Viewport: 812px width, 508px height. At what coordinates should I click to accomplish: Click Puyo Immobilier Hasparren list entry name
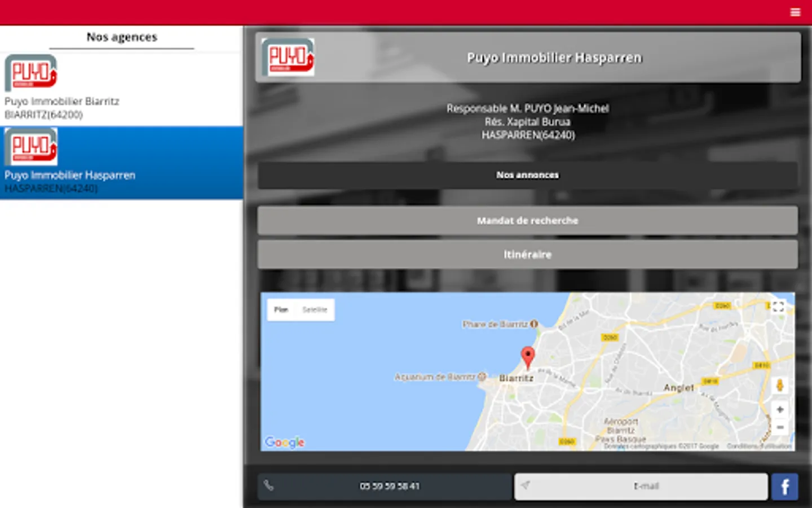[x=70, y=175]
